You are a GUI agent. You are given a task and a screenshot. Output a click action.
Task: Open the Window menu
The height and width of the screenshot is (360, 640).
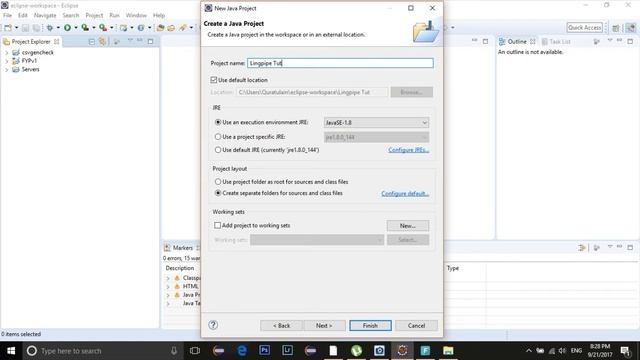pos(136,15)
